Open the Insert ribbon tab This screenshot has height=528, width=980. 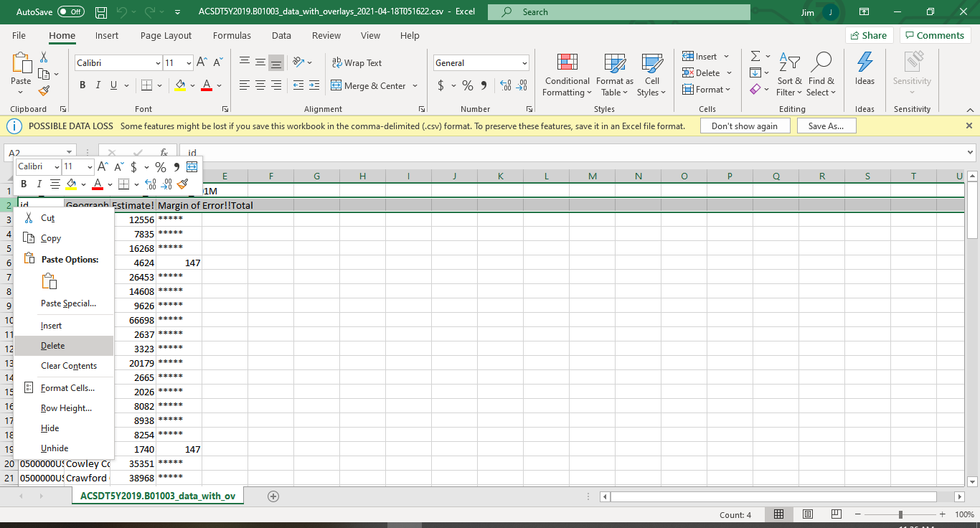click(x=107, y=35)
